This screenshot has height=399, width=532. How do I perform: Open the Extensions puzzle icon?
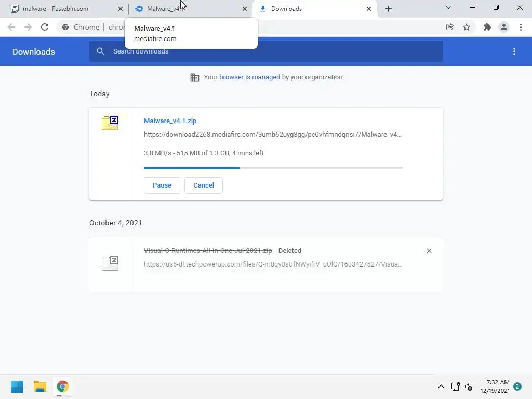(x=487, y=27)
